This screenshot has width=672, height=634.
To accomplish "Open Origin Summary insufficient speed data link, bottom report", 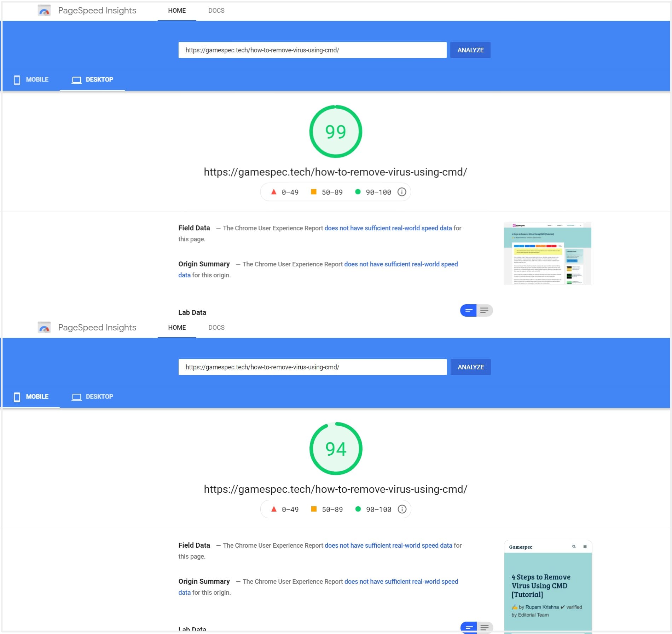I will pos(401,582).
